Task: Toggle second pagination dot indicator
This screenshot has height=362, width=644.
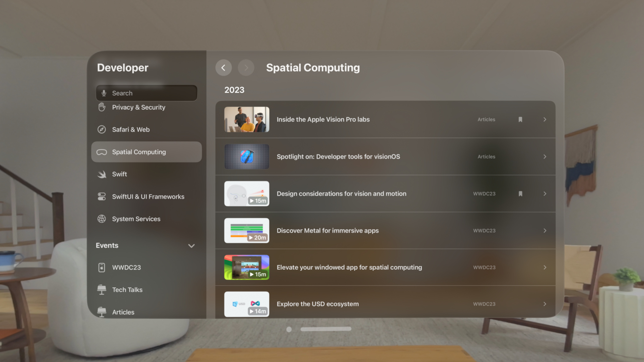Action: point(325,329)
